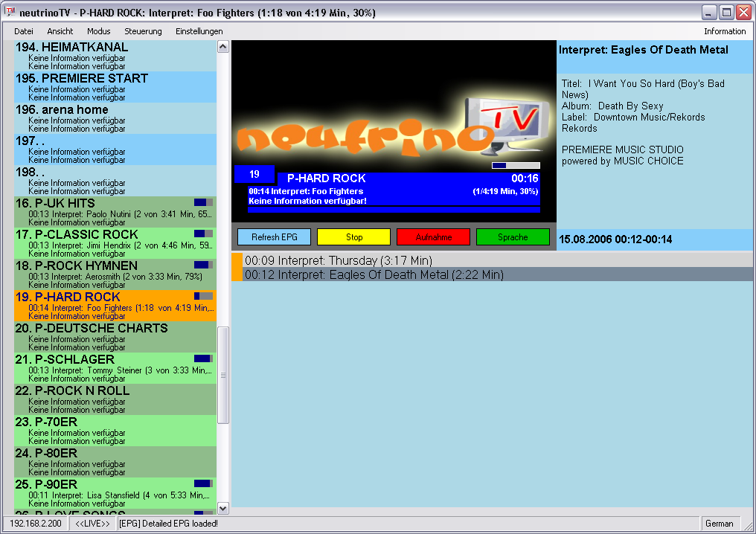Image resolution: width=756 pixels, height=534 pixels.
Task: Click the yellow Stop button
Action: coord(354,237)
